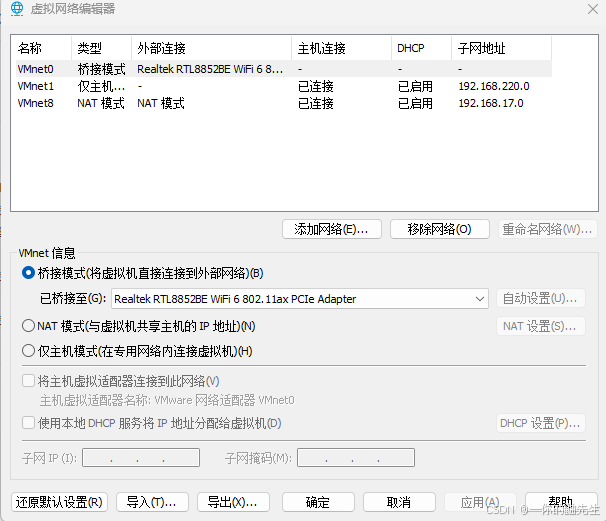Screen dimensions: 606x521
Task: Click the 子网掩码 input field
Action: [x=356, y=458]
